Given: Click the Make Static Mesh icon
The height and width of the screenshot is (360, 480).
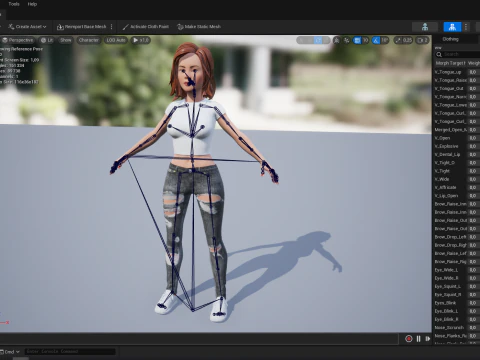Looking at the screenshot, I should click(180, 27).
